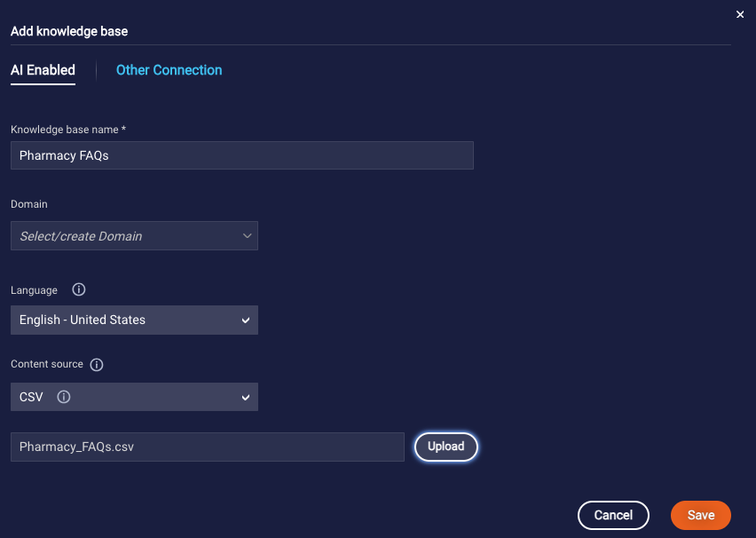Click the orange Save button
This screenshot has width=756, height=538.
(701, 515)
